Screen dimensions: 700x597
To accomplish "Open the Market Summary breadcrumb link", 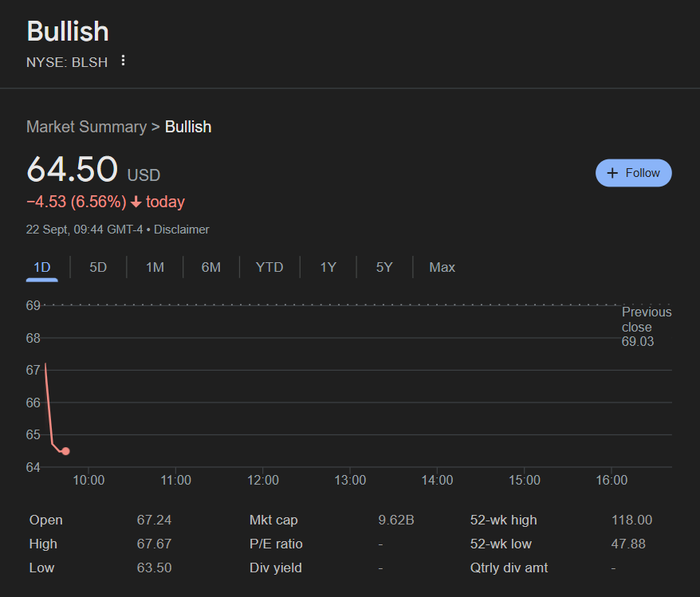I will click(86, 127).
